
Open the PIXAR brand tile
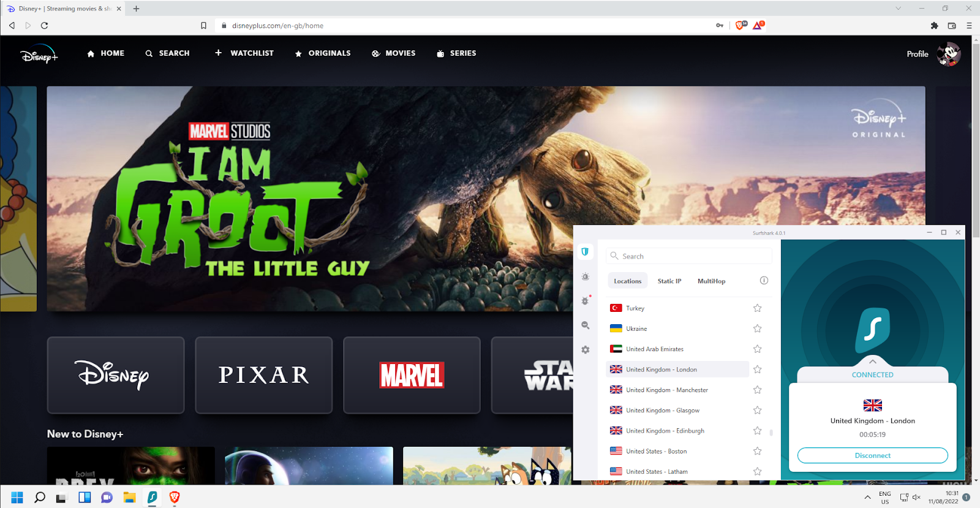click(264, 375)
